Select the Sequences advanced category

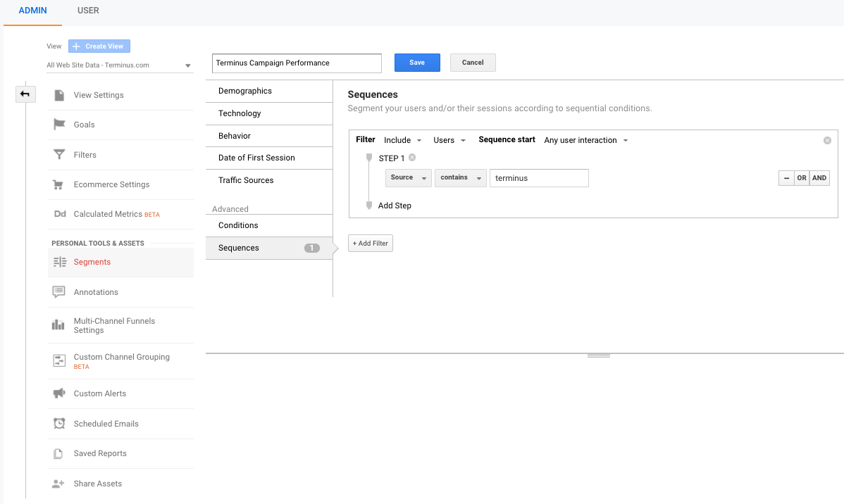[269, 248]
